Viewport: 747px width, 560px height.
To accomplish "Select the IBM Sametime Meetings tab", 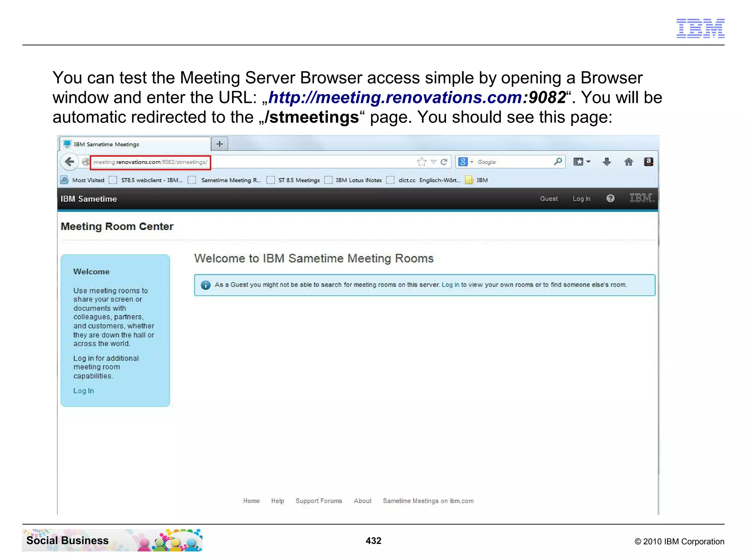I will click(x=135, y=144).
